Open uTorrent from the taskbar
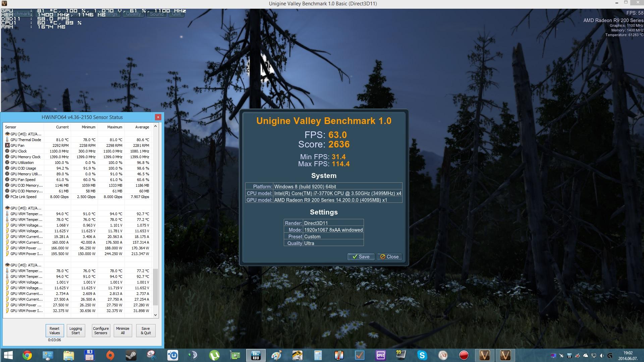644x362 pixels. point(214,355)
